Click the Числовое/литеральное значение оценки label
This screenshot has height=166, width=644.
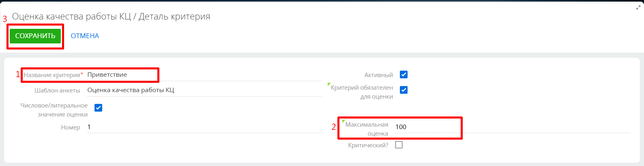click(x=54, y=110)
